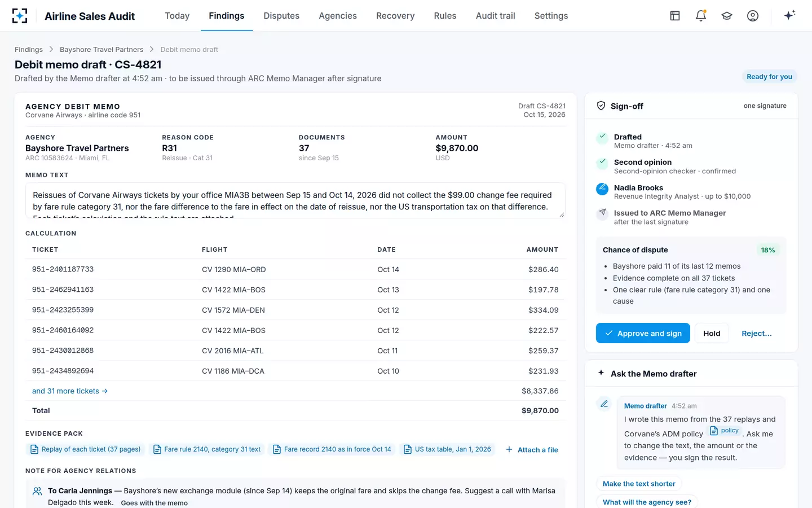Image resolution: width=812 pixels, height=508 pixels.
Task: Switch to the Disputes tab
Action: pyautogui.click(x=281, y=16)
